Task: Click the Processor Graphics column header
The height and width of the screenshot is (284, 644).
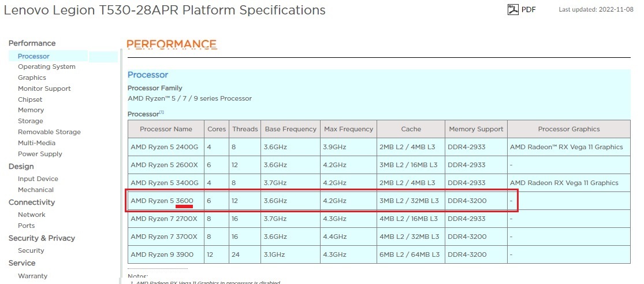Action: pos(569,129)
